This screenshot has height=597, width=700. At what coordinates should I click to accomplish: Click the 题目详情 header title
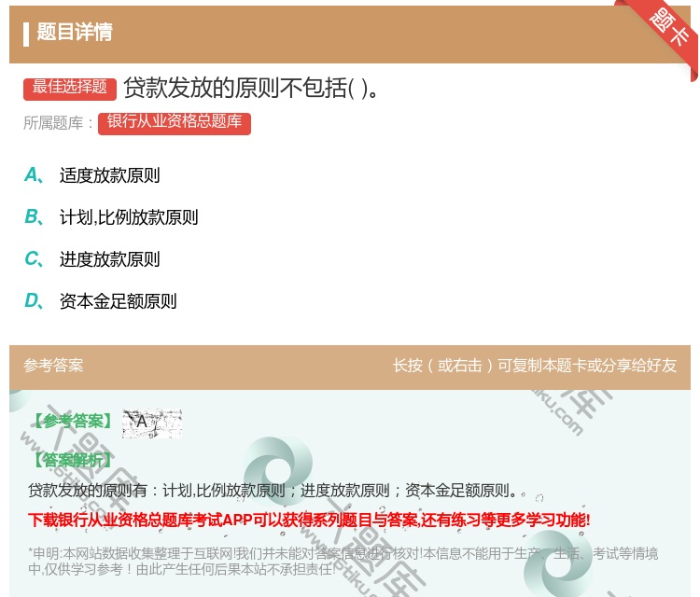(x=75, y=32)
